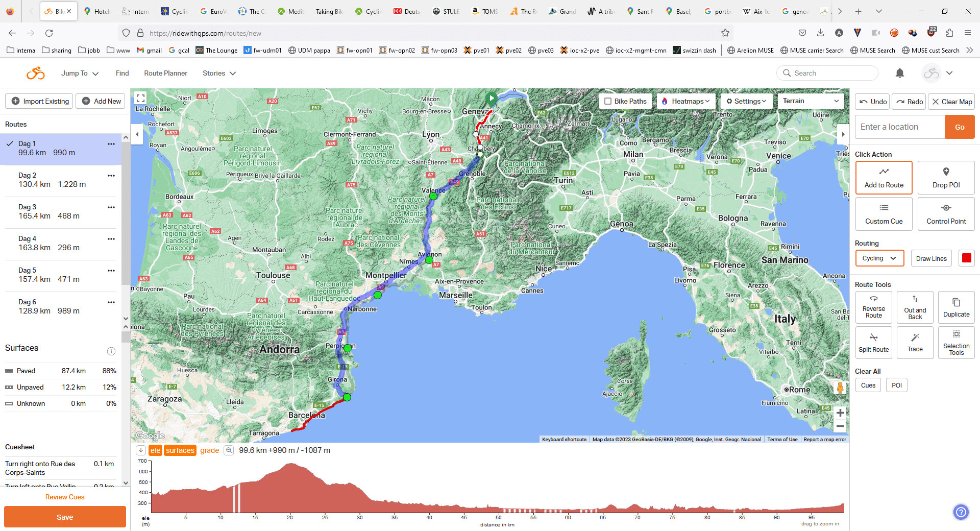Image resolution: width=980 pixels, height=531 pixels.
Task: Open the Terrain map type dropdown
Action: click(x=810, y=101)
